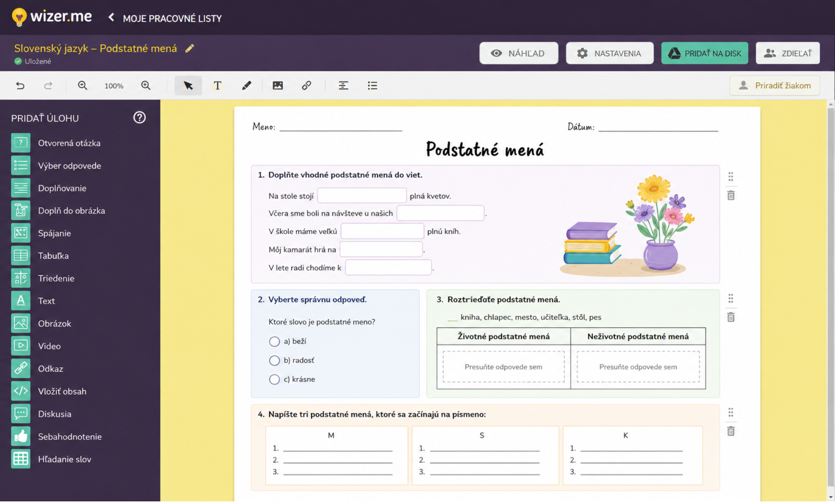Add a Tabuľka task
Screen dimensions: 835x504
point(40,256)
